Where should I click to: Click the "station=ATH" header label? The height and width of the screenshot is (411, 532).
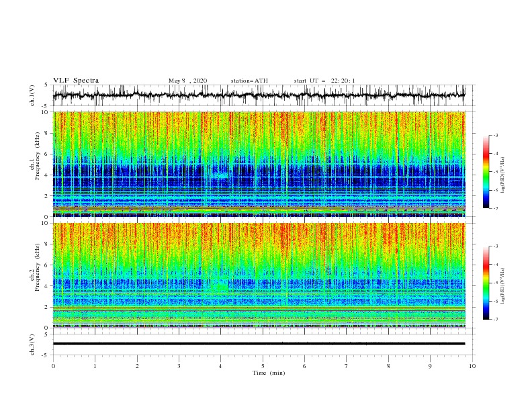tap(249, 81)
